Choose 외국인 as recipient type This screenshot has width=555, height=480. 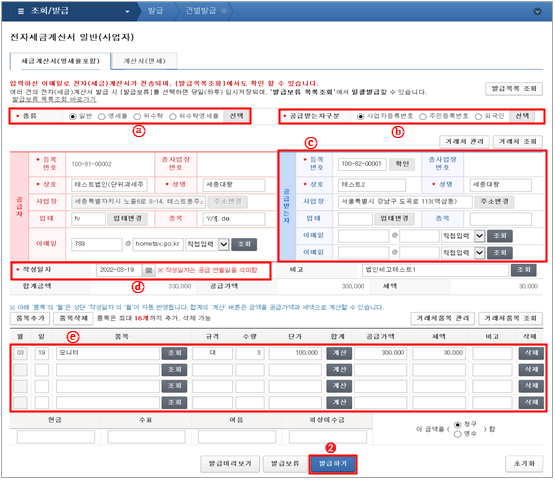coord(479,116)
